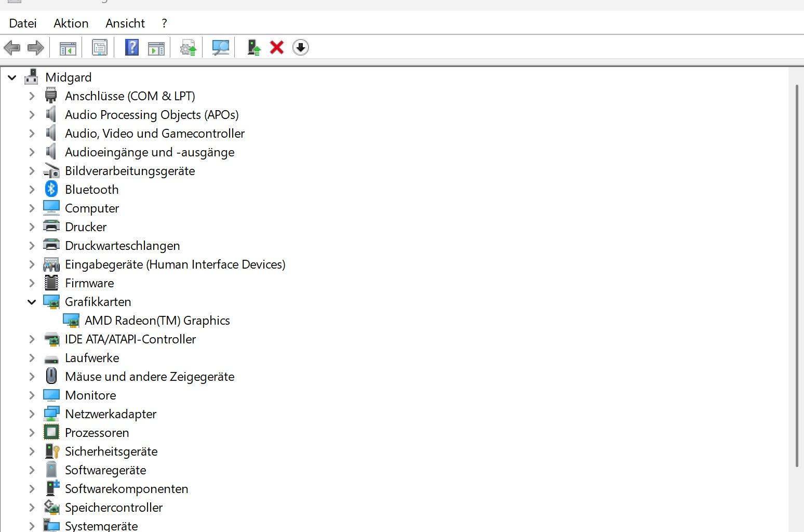Toggle the console tree pane icon
Viewport: 804px width, 532px height.
[x=68, y=48]
